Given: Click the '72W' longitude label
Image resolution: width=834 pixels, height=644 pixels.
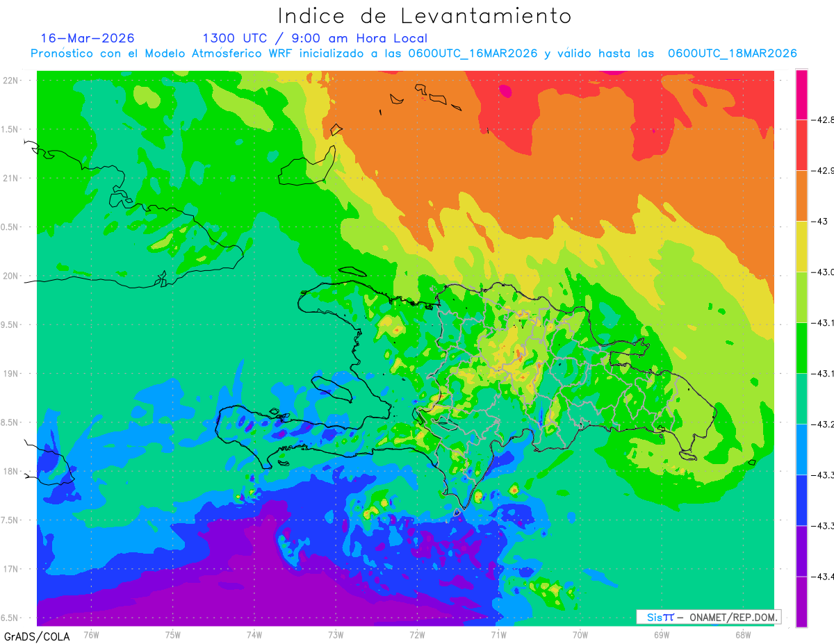Looking at the screenshot, I should coord(417,635).
